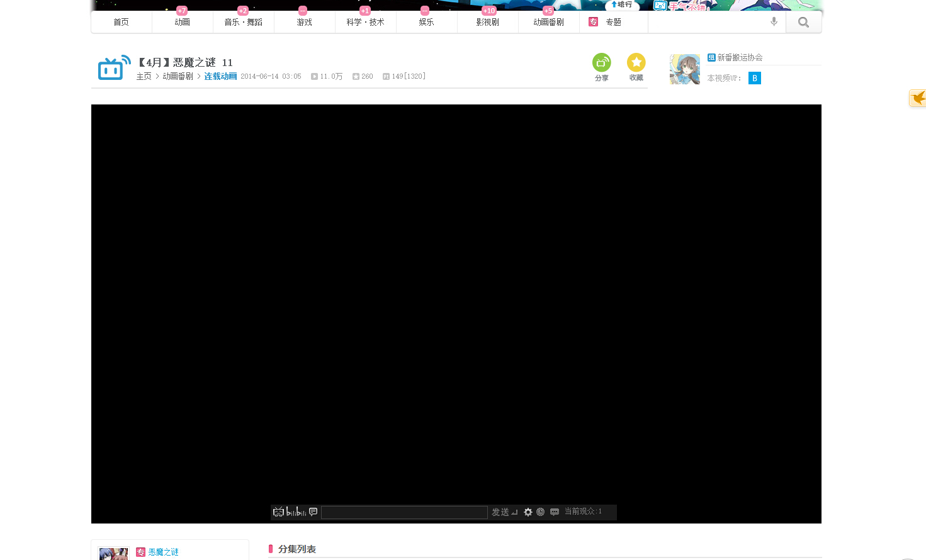Click the pink 专 badge beside 恶魔之谜
Viewport: 926px width, 560px height.
click(141, 552)
